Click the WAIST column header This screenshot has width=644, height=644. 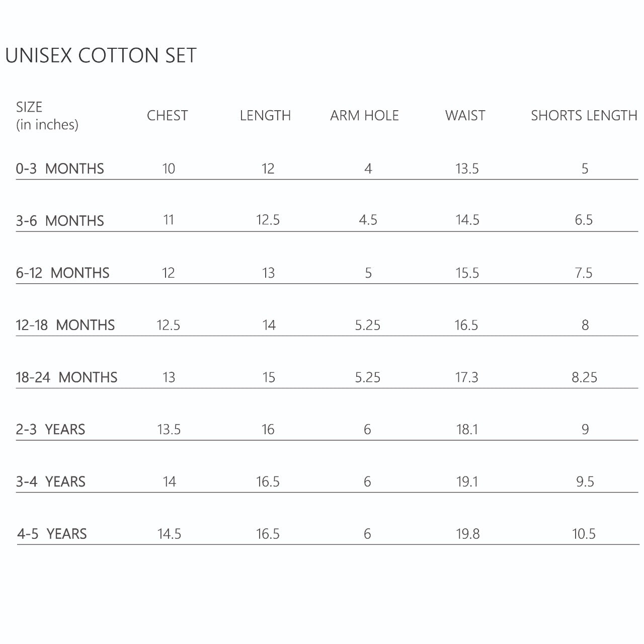[465, 116]
